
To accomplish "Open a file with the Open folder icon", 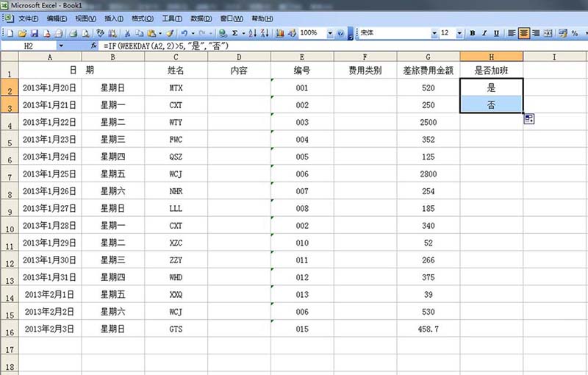I will pyautogui.click(x=22, y=33).
